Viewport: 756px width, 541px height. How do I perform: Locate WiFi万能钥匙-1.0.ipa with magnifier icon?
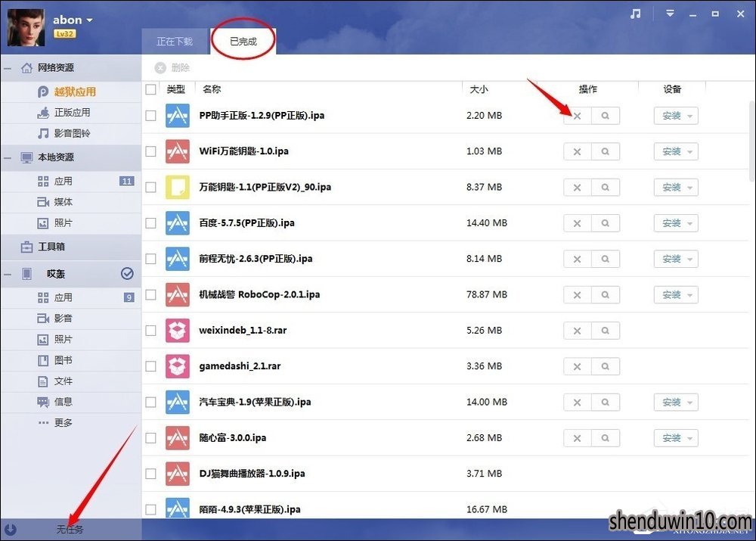[x=605, y=151]
